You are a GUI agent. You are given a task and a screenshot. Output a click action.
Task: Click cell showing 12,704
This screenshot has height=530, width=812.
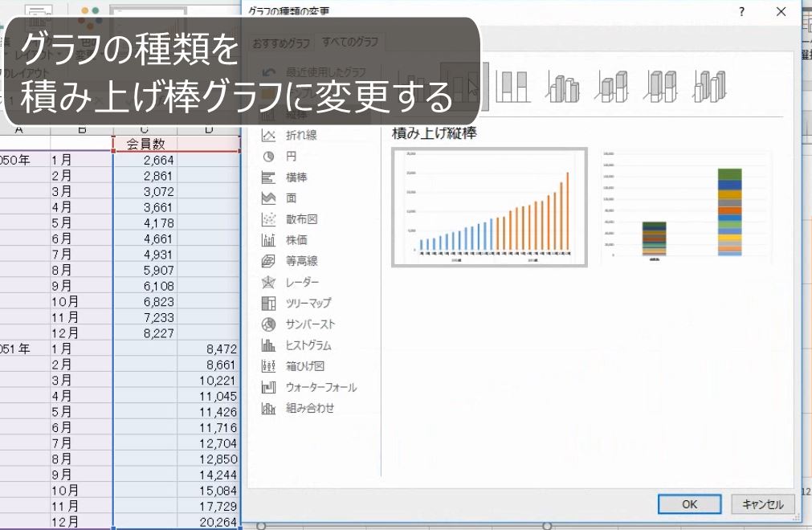point(209,443)
